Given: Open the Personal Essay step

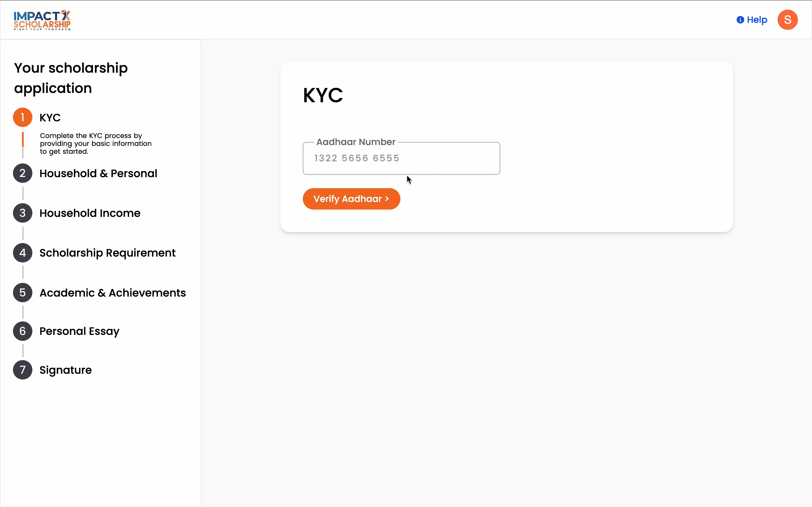Looking at the screenshot, I should [80, 331].
